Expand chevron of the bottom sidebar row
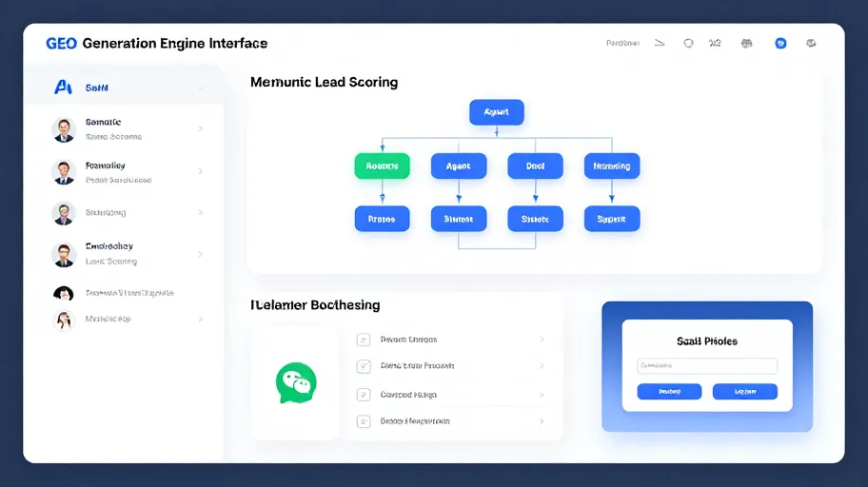 [201, 320]
